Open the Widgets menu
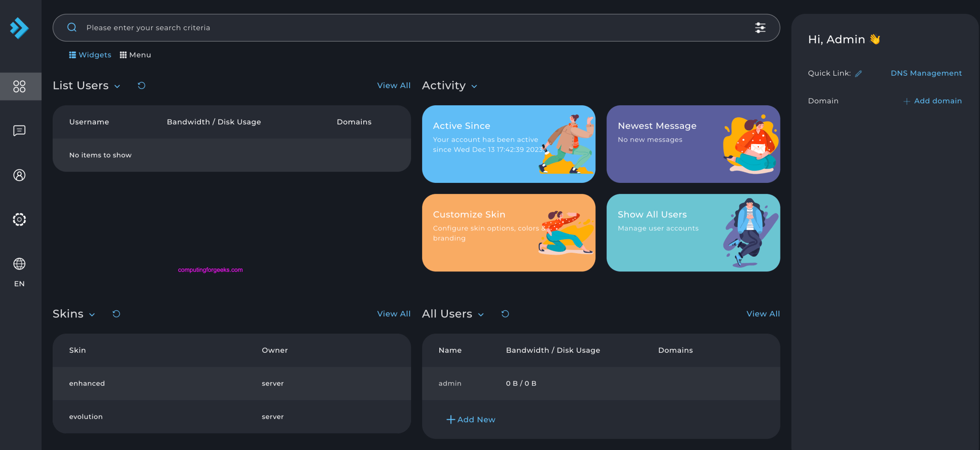 [90, 55]
